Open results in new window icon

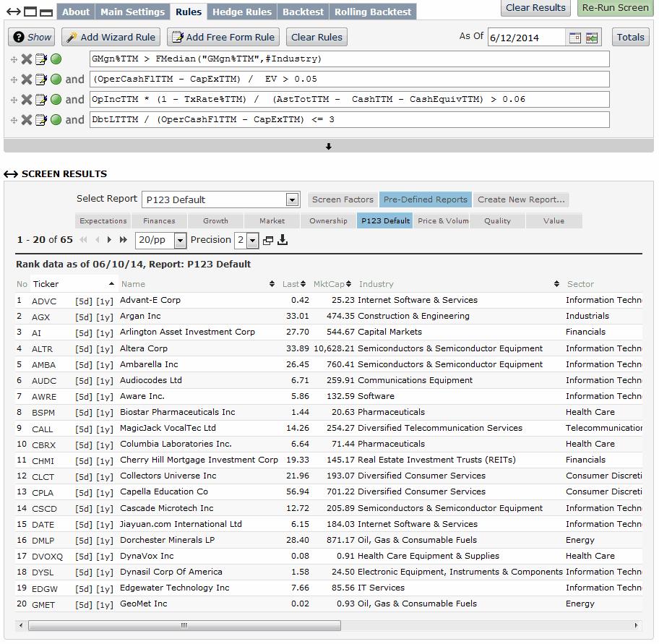pos(267,241)
